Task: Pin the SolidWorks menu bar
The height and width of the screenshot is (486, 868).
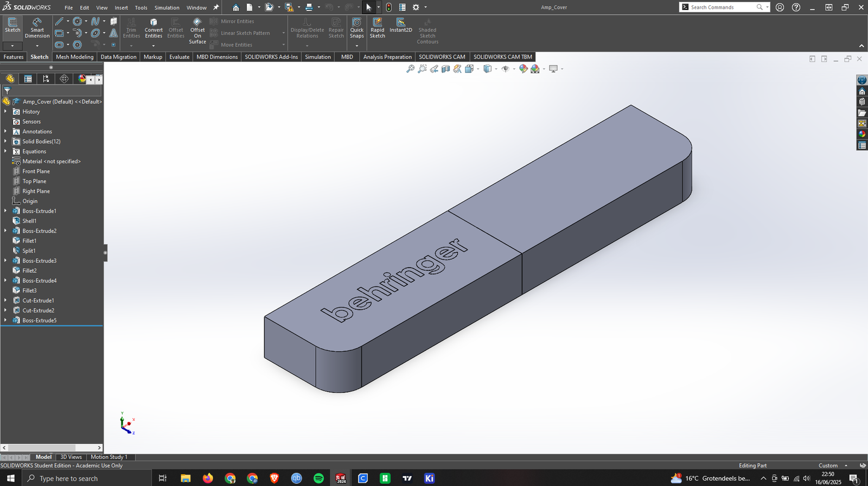Action: [216, 8]
